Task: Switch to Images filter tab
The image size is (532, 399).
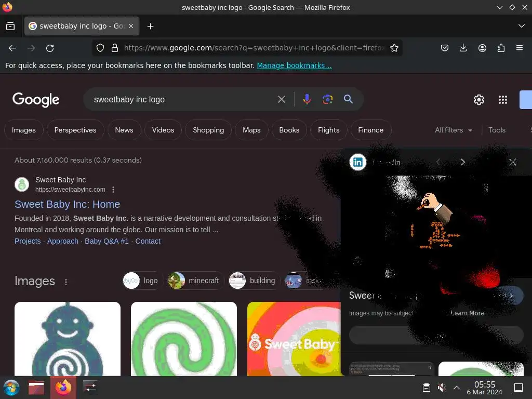Action: coord(24,130)
